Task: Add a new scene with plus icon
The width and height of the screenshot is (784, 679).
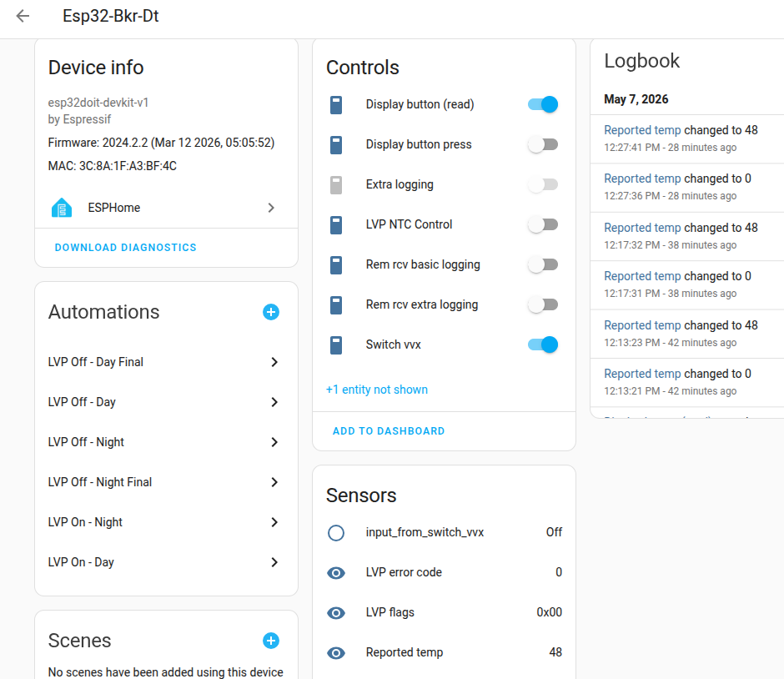Action: pyautogui.click(x=271, y=641)
